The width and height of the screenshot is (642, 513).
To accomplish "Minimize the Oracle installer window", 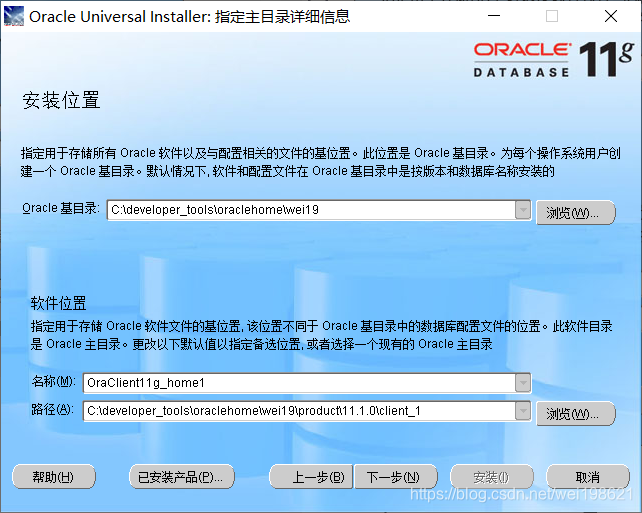I will tap(494, 16).
